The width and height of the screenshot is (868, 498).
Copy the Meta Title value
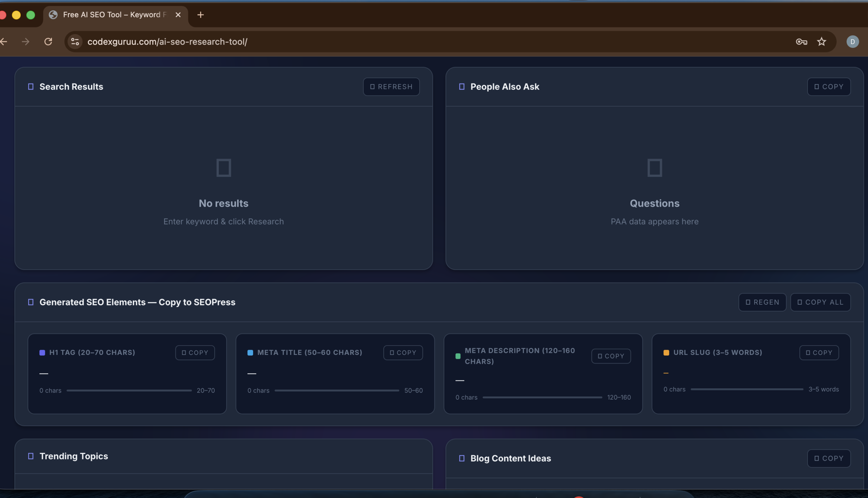(403, 353)
